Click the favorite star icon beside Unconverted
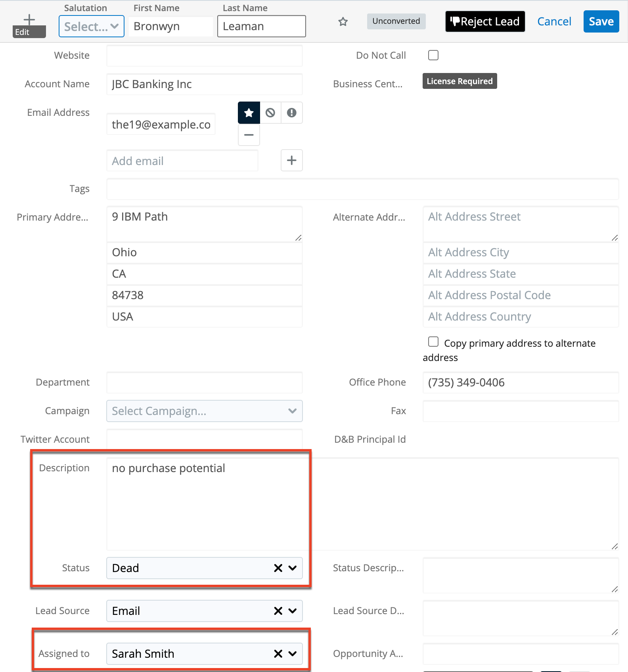 click(343, 22)
